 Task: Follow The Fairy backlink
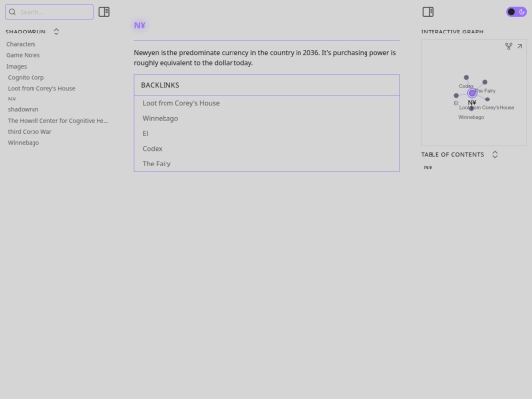[x=157, y=164]
